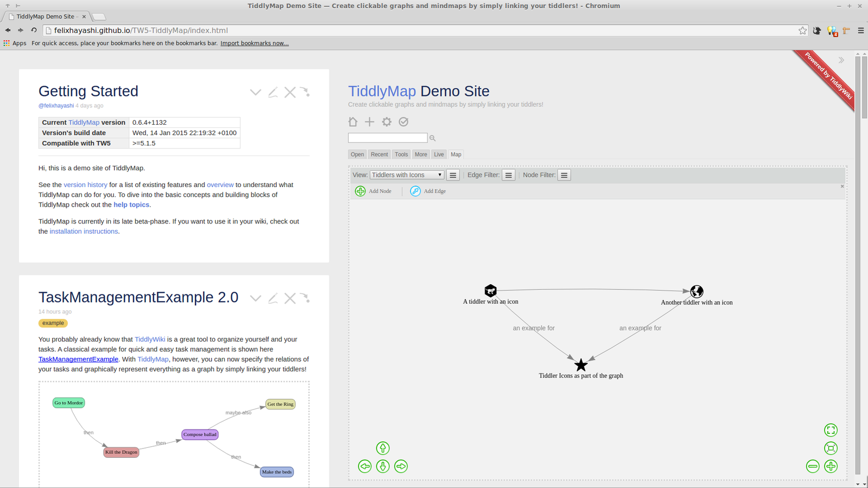Viewport: 868px width, 488px height.
Task: Open the Node Filter menu button
Action: pos(564,175)
